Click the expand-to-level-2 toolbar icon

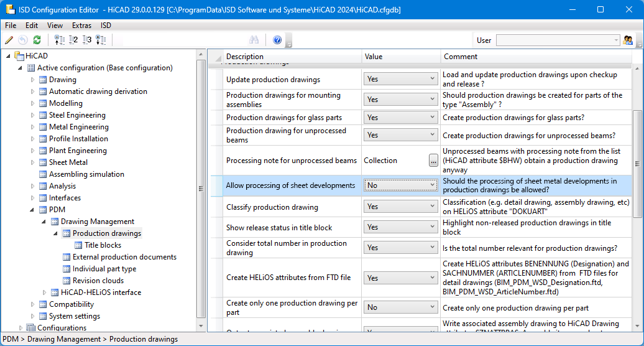click(x=73, y=40)
